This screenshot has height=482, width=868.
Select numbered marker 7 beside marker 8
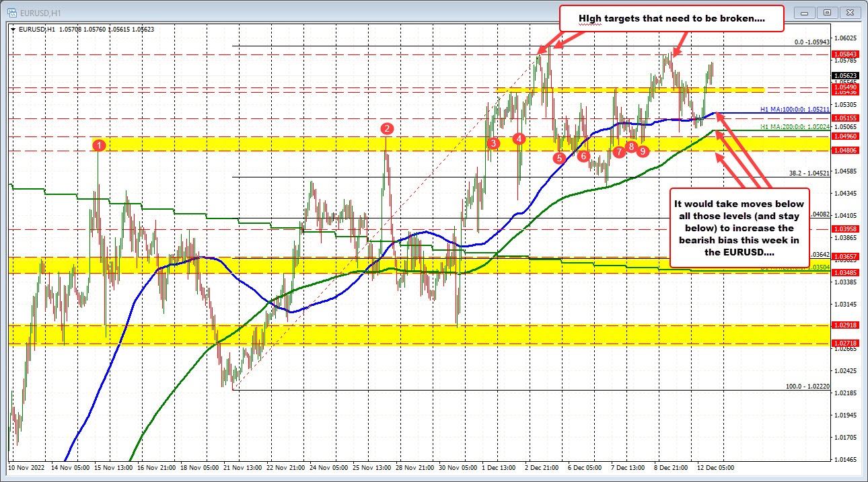point(620,153)
